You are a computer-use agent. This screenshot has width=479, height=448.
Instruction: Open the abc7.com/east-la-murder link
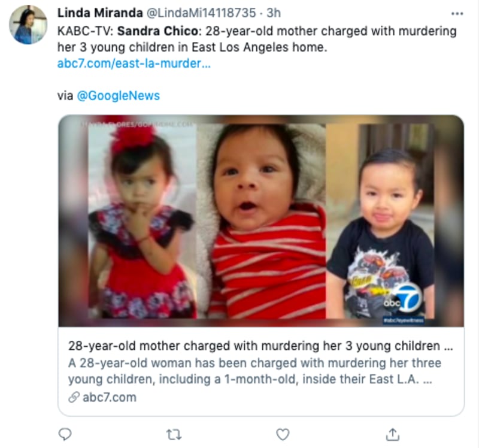point(134,63)
